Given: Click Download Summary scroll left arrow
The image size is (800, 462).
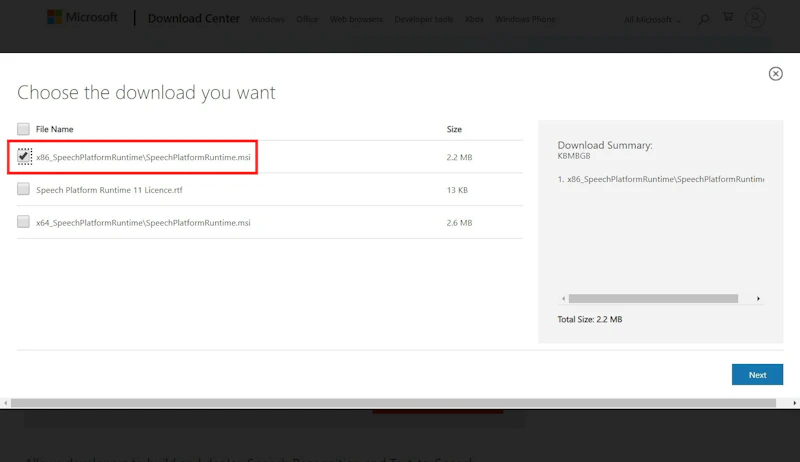Looking at the screenshot, I should [563, 299].
